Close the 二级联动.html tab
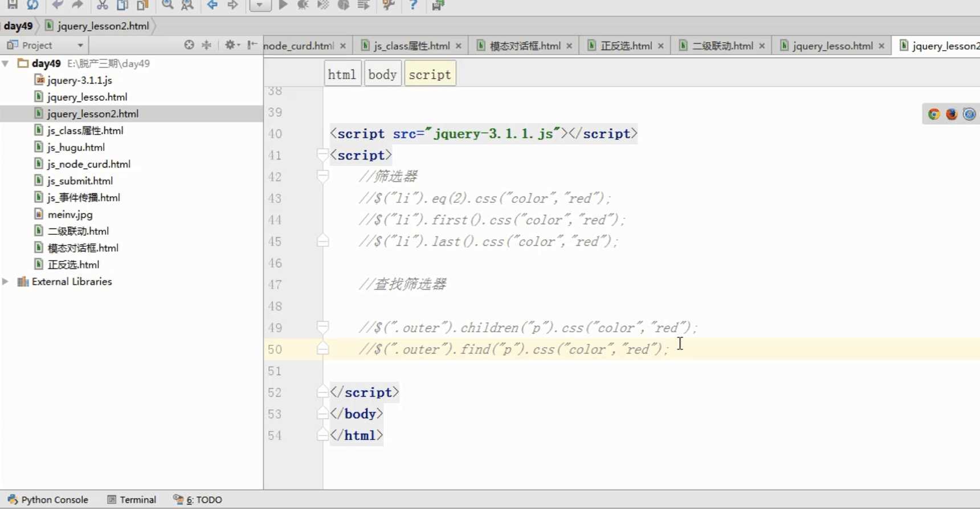Viewport: 980px width, 509px height. (x=762, y=46)
